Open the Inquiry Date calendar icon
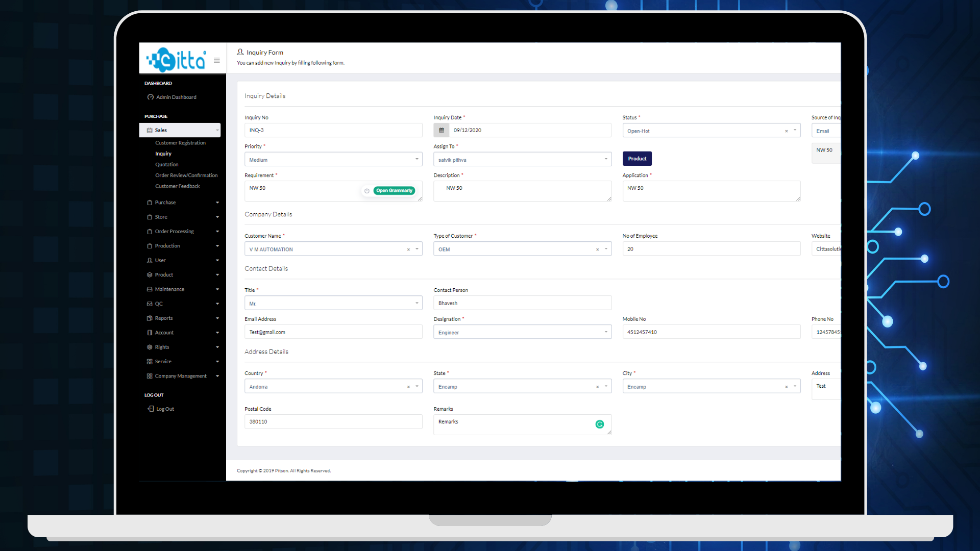Screen dimensions: 980x551 pyautogui.click(x=442, y=130)
